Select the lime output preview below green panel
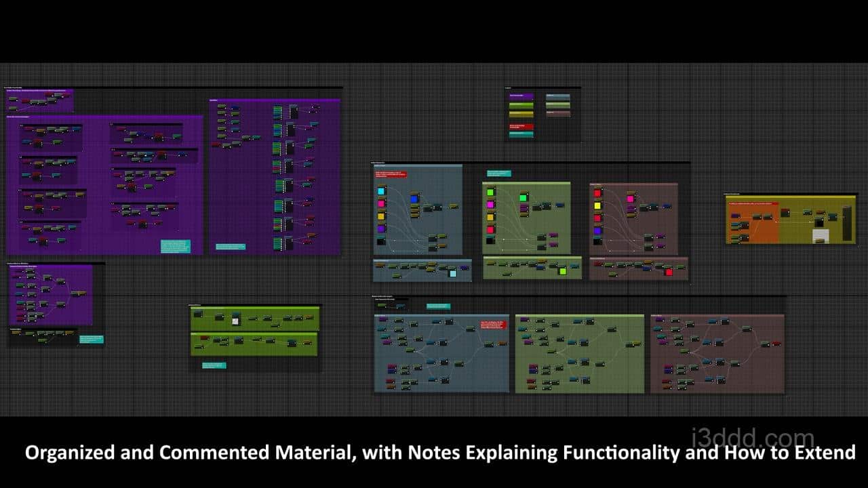Screen dimensions: 868x488 point(561,271)
